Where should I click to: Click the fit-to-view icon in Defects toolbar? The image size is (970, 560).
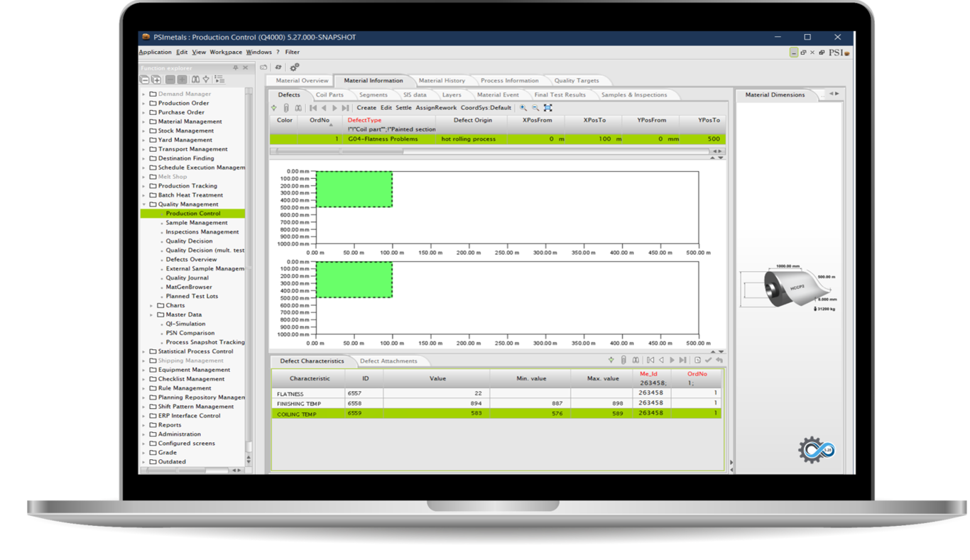(x=547, y=108)
